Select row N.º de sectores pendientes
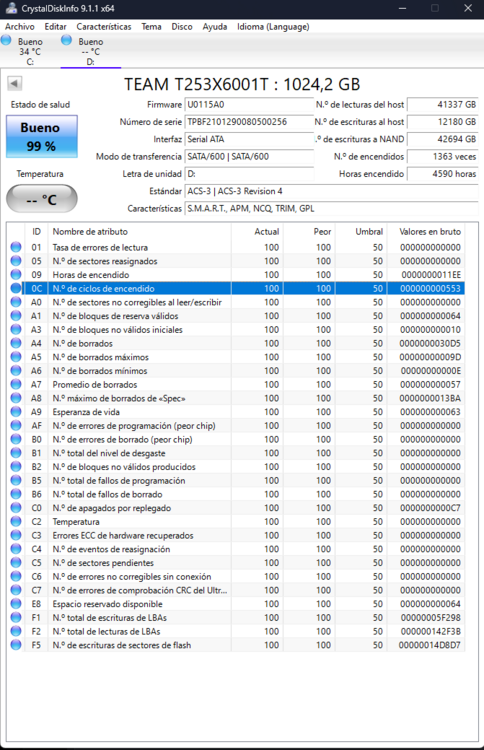The image size is (484, 750). tap(237, 562)
